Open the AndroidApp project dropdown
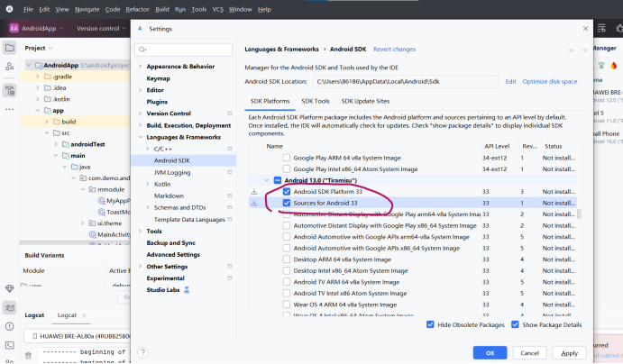 (x=42, y=28)
